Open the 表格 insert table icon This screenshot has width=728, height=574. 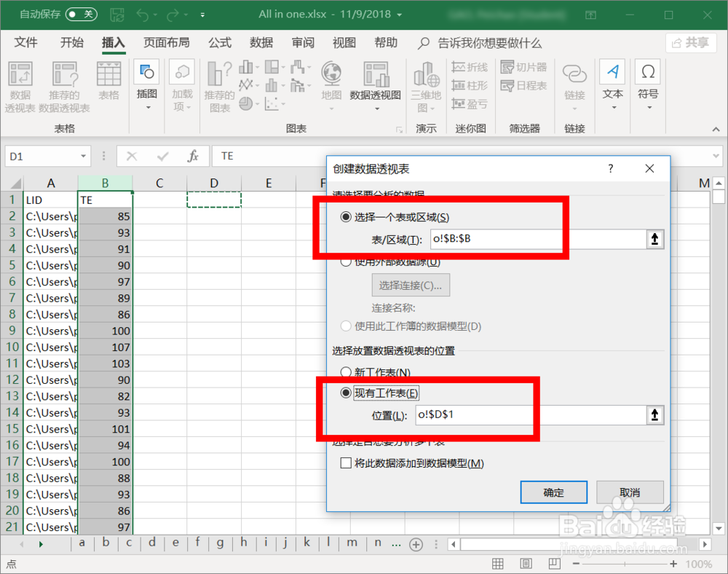[x=109, y=82]
